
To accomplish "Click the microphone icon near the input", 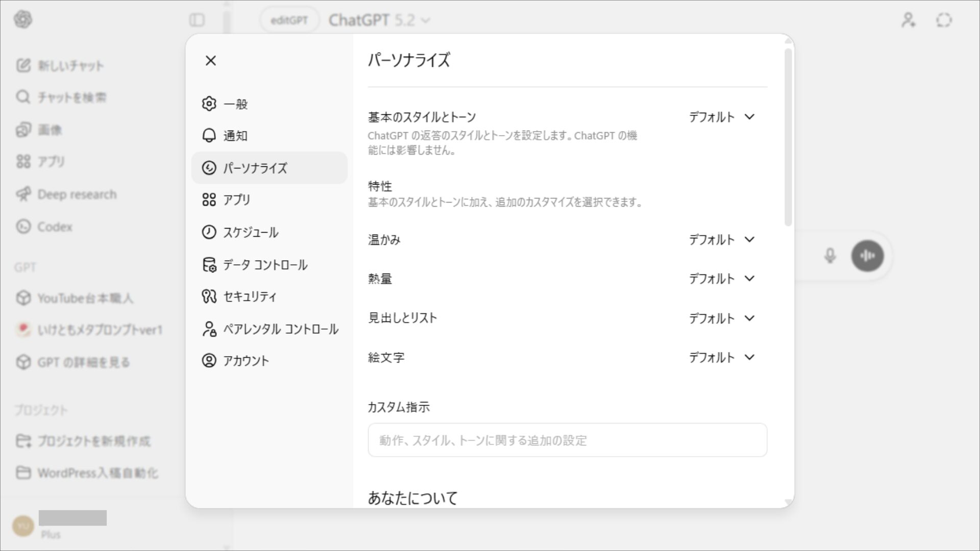I will (830, 256).
